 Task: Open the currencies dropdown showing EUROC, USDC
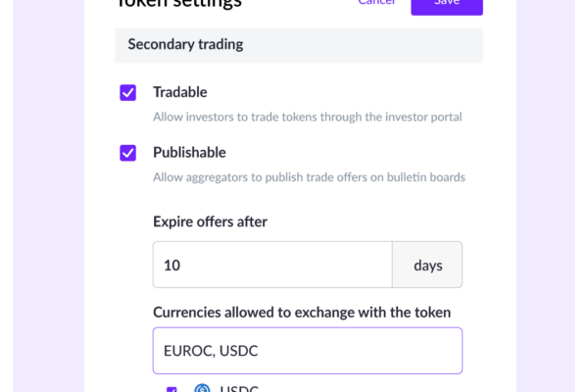point(308,351)
